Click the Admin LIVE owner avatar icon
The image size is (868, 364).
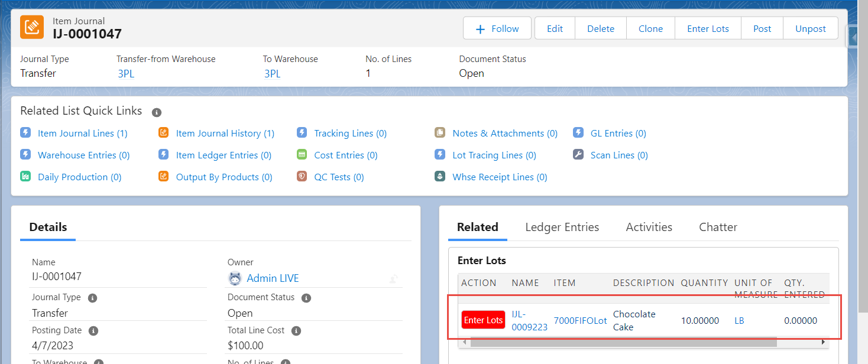pos(235,278)
